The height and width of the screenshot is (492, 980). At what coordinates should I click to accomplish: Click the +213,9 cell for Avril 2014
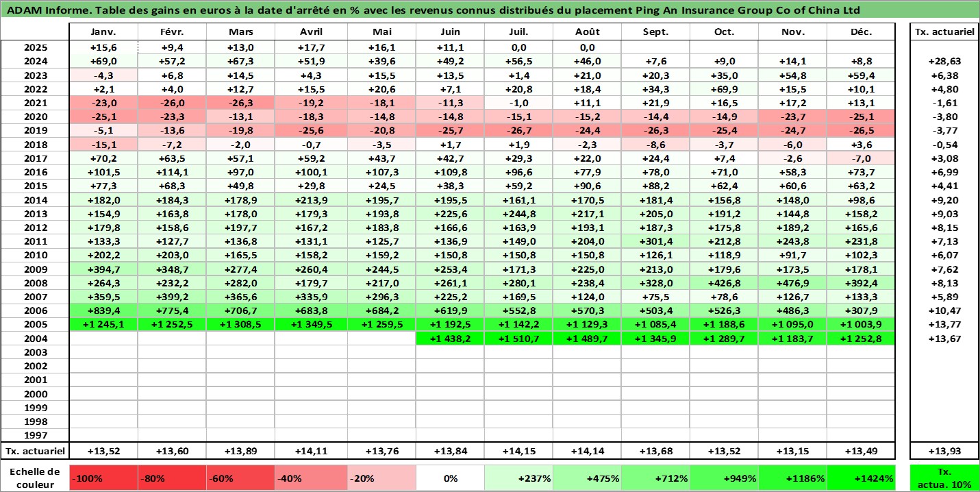[311, 200]
